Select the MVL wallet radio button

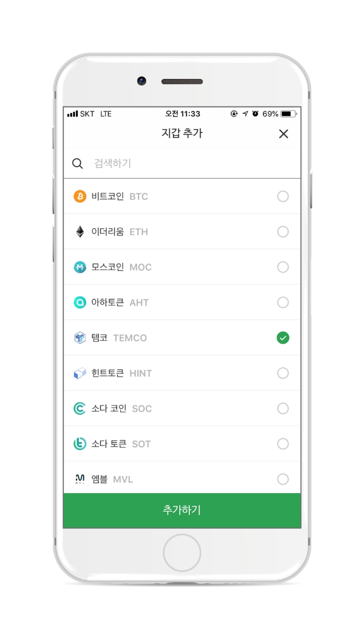(x=283, y=479)
